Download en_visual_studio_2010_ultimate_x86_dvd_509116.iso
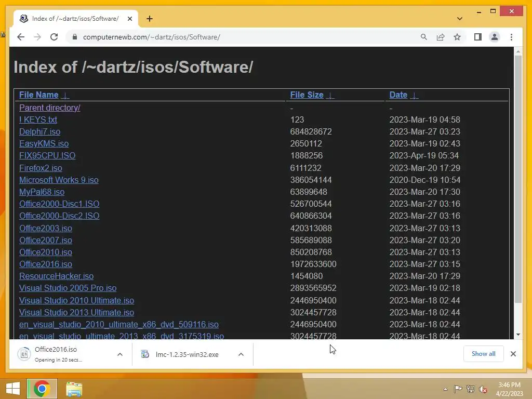The height and width of the screenshot is (399, 532). pyautogui.click(x=119, y=324)
